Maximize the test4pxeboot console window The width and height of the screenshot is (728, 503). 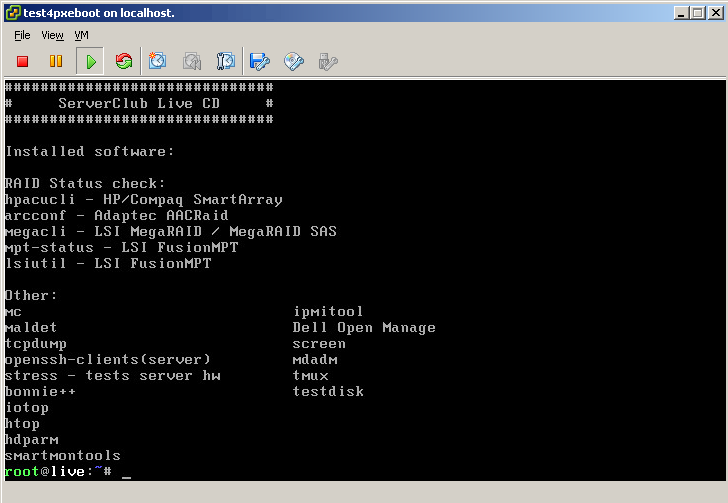(x=698, y=13)
